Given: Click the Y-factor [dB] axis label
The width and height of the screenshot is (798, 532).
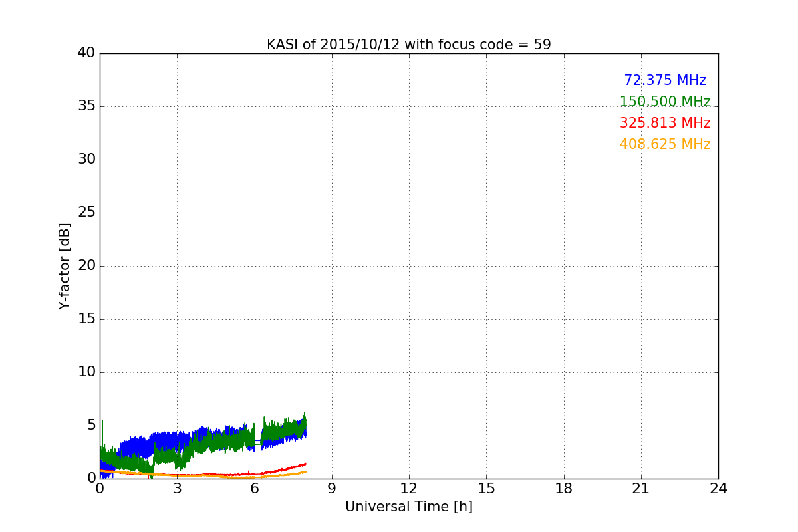Looking at the screenshot, I should click(64, 266).
